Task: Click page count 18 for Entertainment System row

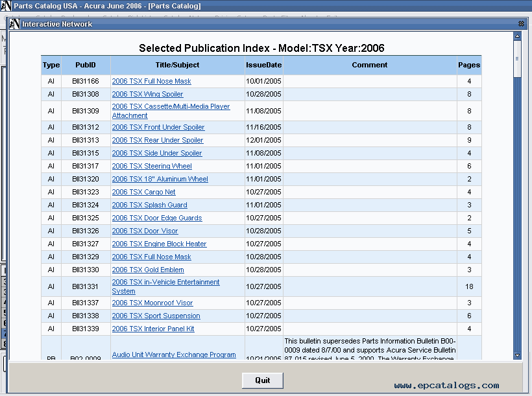Action: 469,286
